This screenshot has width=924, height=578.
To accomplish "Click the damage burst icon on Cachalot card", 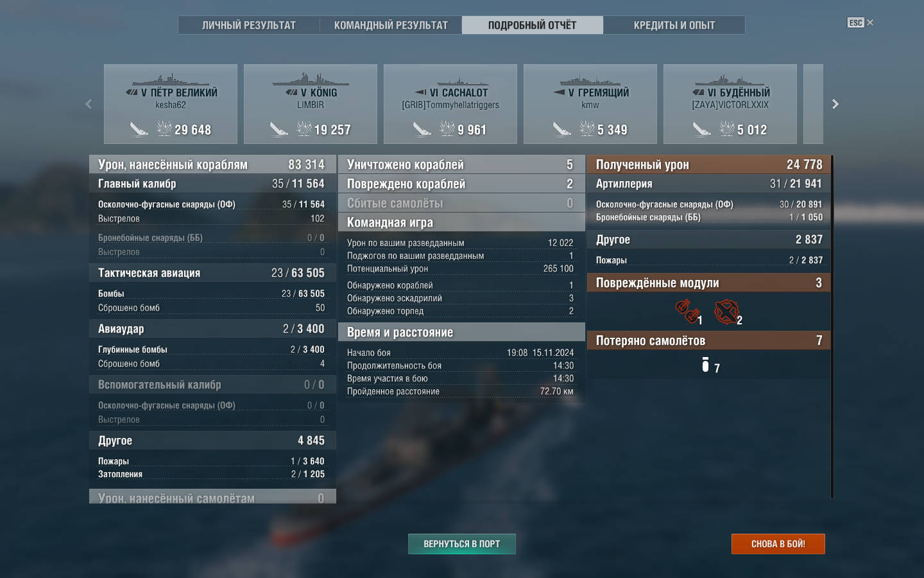I will [447, 129].
